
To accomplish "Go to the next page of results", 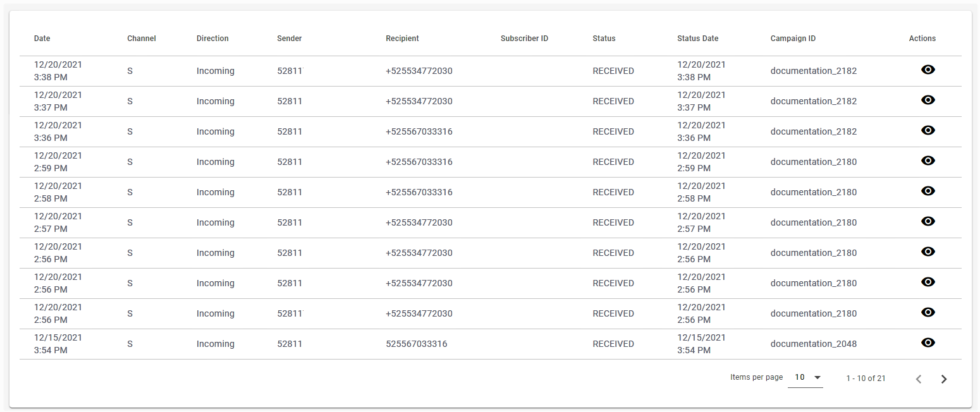I will pos(944,379).
